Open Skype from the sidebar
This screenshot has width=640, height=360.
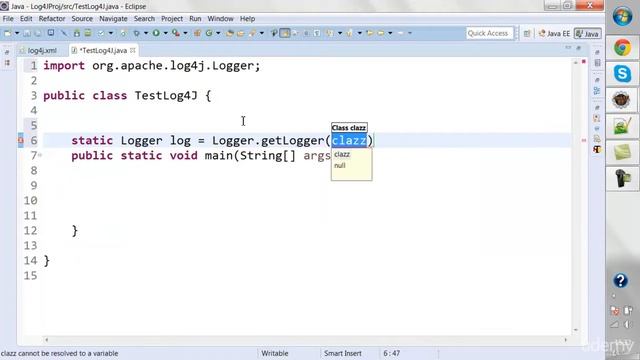click(x=622, y=74)
